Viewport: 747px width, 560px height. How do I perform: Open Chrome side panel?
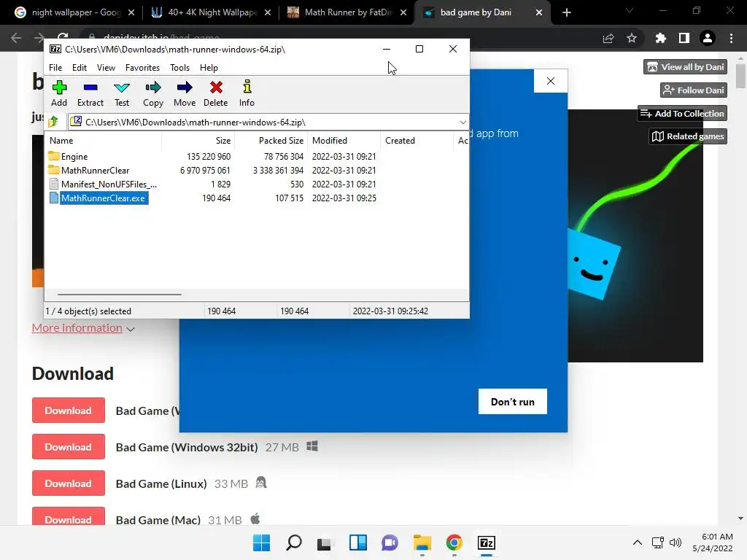684,38
